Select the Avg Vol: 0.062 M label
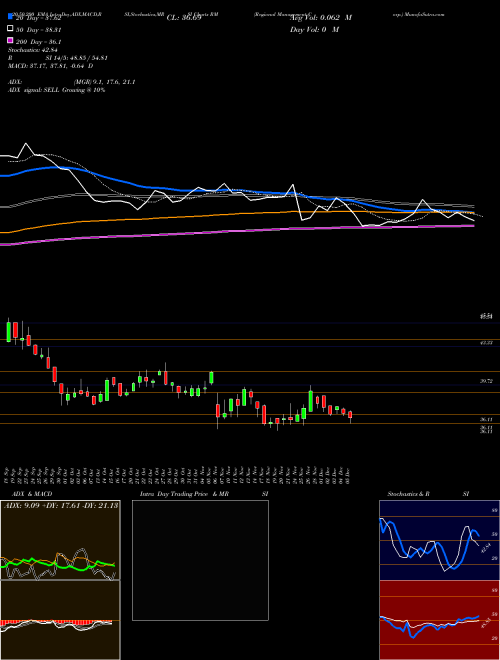This screenshot has width=500, height=660. [x=321, y=18]
